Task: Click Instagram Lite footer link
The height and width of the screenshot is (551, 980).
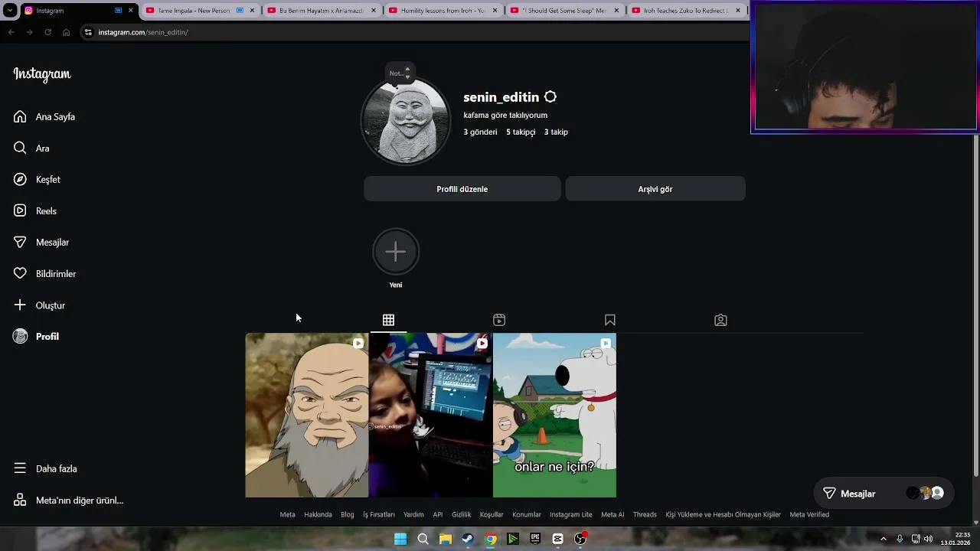Action: pyautogui.click(x=571, y=514)
